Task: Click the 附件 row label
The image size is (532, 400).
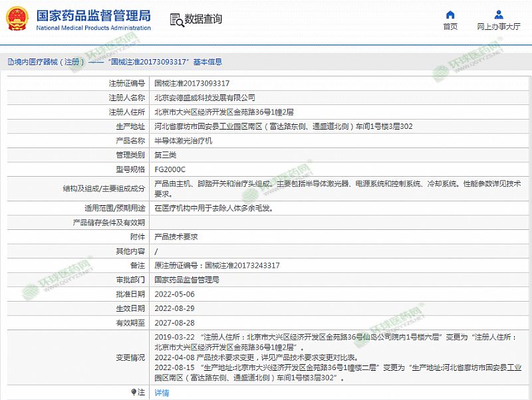Action: 138,237
